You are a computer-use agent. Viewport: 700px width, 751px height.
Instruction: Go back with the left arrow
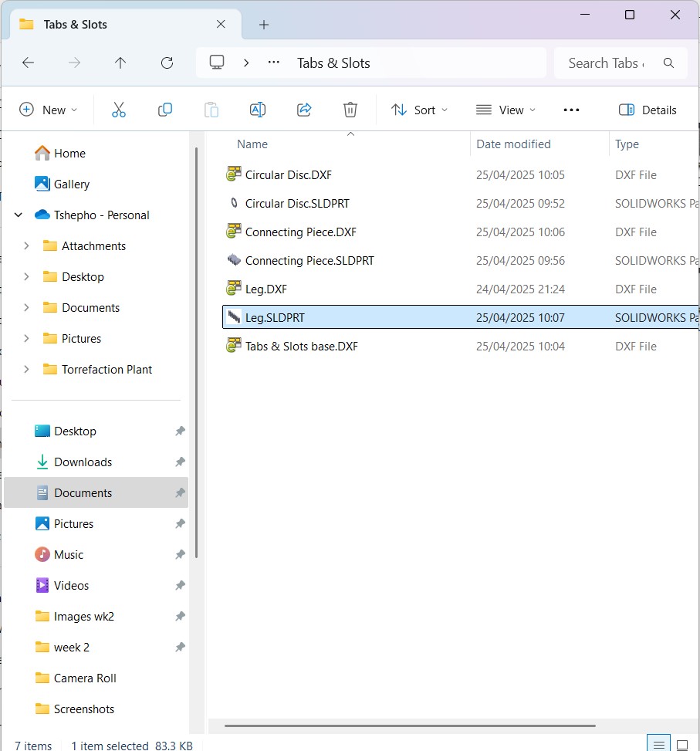29,63
